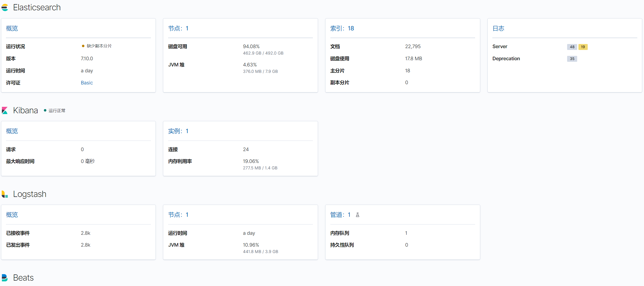Click the Elasticsearch logo icon

5,7
